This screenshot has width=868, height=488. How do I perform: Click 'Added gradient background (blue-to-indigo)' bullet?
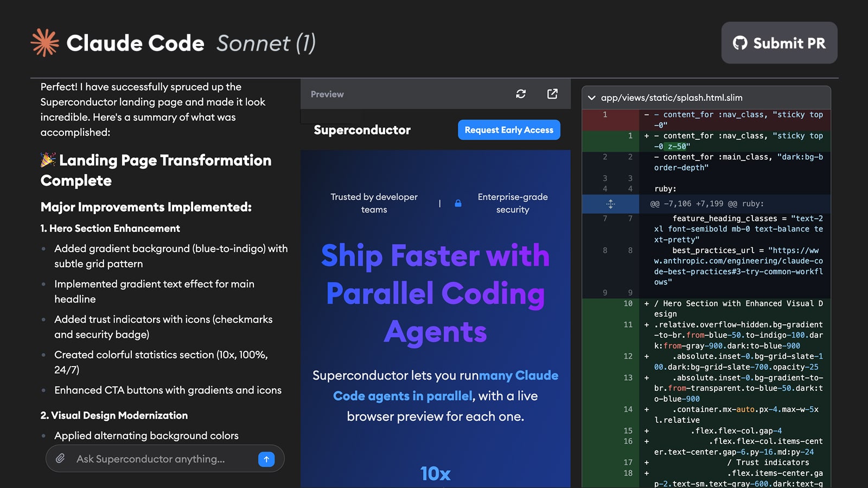(171, 256)
